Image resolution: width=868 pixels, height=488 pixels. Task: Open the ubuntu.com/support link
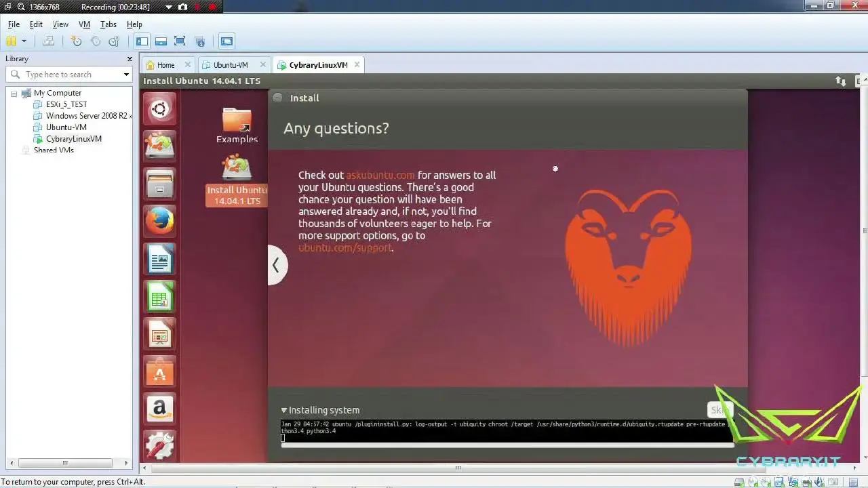click(x=345, y=248)
